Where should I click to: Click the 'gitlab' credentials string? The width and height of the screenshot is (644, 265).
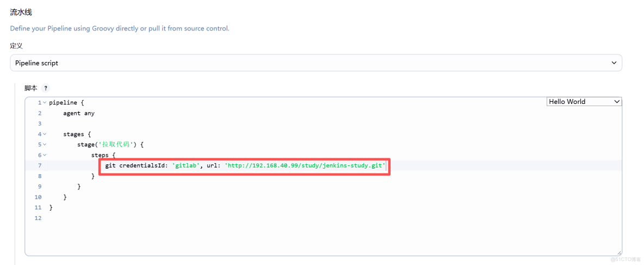[185, 165]
